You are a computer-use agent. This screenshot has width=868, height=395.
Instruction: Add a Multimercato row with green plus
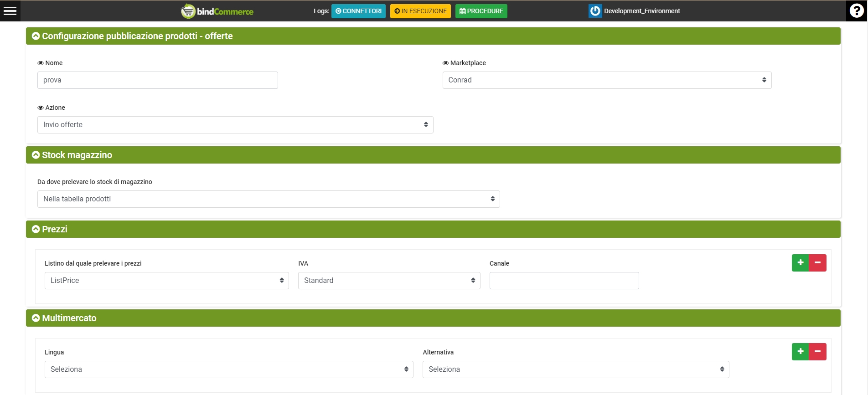pos(800,352)
